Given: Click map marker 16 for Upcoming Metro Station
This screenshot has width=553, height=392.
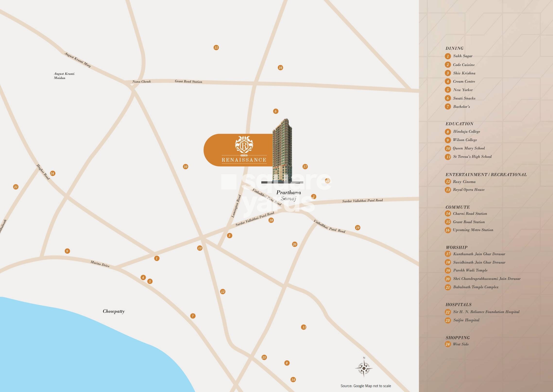Looking at the screenshot, I should pyautogui.click(x=280, y=68).
